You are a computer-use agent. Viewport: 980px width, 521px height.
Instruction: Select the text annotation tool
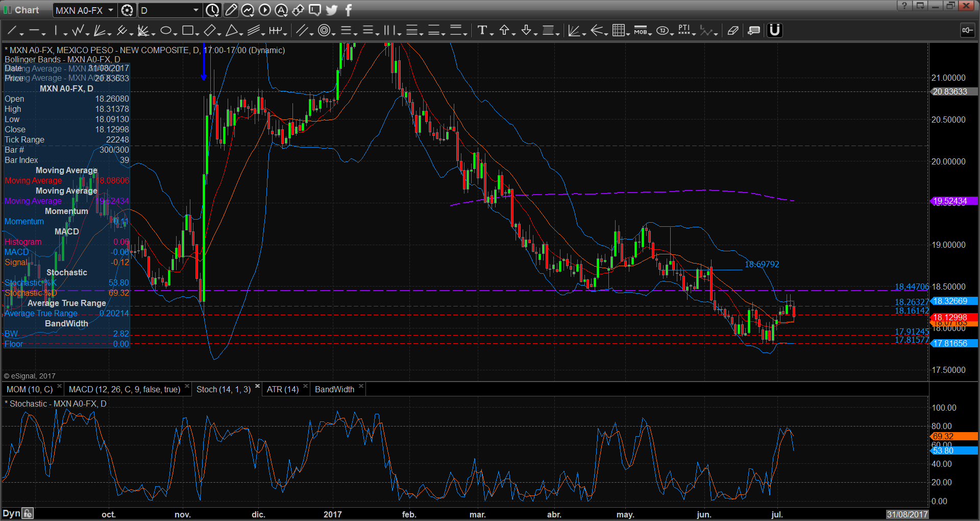point(481,31)
